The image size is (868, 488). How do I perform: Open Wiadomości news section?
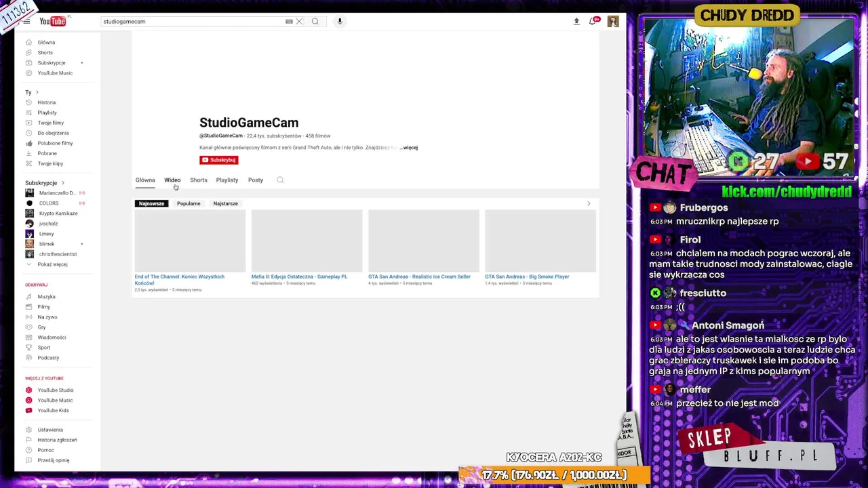(52, 338)
